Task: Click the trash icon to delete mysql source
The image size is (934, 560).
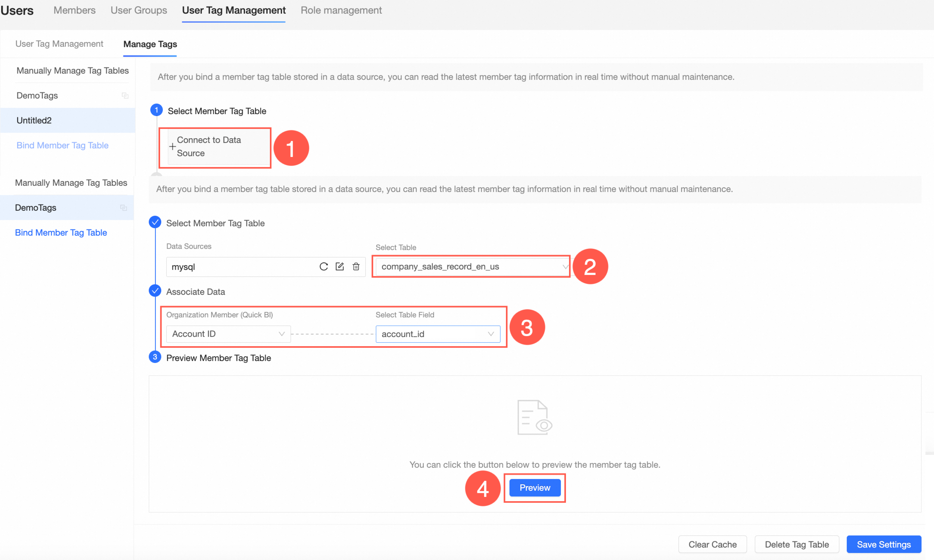Action: coord(356,266)
